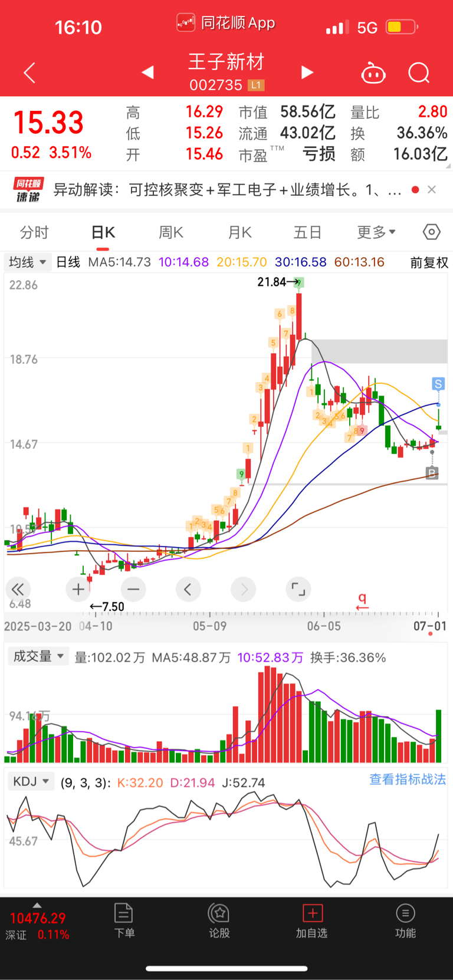Tap the 换手 36.36% value in quote header
This screenshot has height=980, width=453.
click(x=422, y=133)
